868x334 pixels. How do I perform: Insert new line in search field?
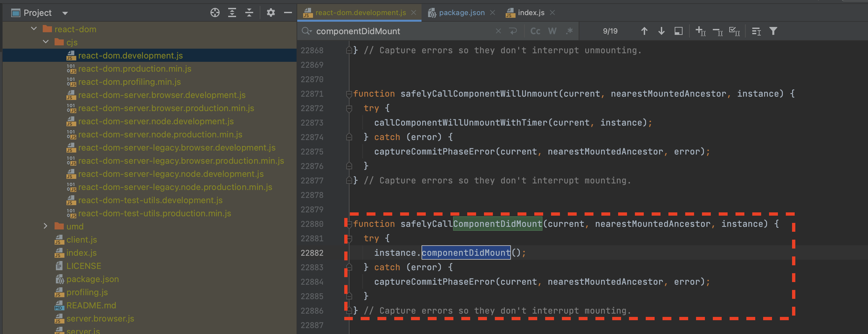(x=513, y=31)
